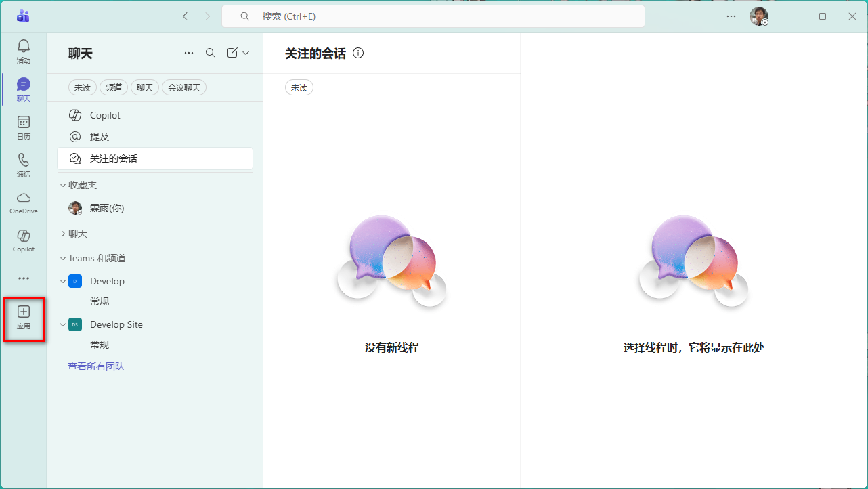Click the 查看所有团队 link
Image resolution: width=868 pixels, height=489 pixels.
coord(96,366)
